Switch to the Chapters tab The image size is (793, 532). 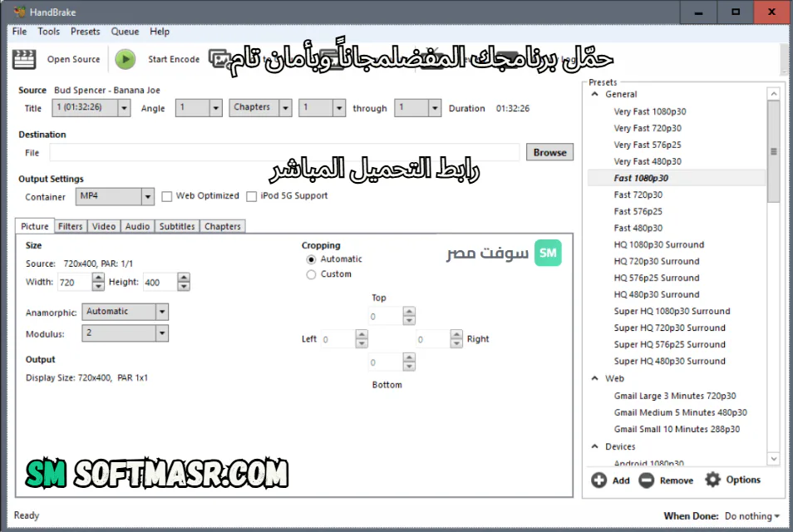pos(223,226)
